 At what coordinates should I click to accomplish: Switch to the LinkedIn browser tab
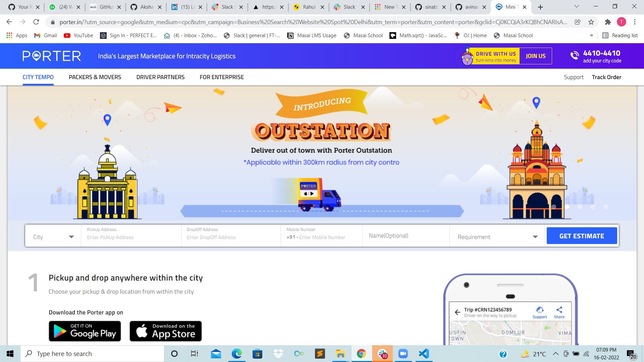click(x=187, y=7)
